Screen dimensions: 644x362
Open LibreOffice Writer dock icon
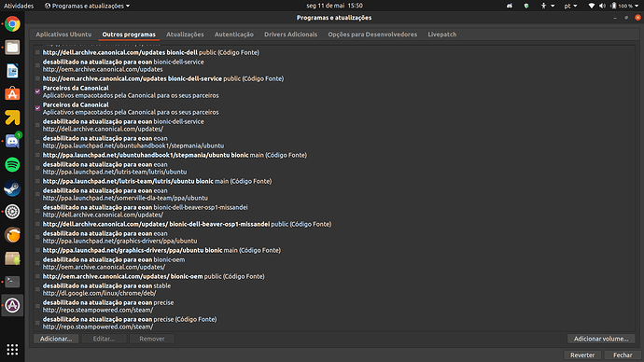point(12,71)
